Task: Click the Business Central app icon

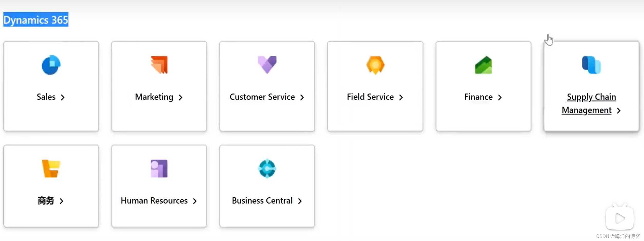Action: pyautogui.click(x=267, y=169)
